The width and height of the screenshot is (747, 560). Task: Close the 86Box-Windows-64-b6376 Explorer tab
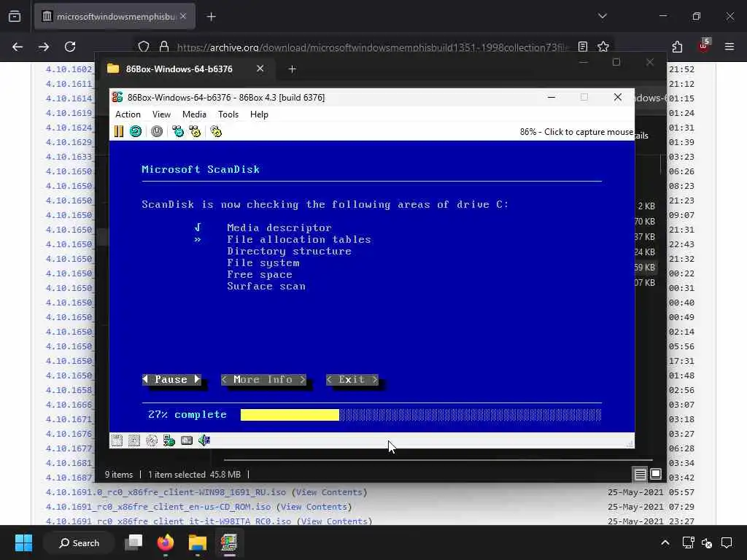click(x=260, y=69)
